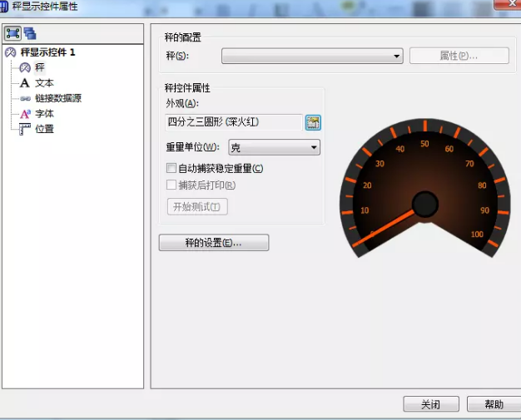The image size is (521, 420).
Task: Open 秤的设置(E)... button
Action: tap(214, 243)
